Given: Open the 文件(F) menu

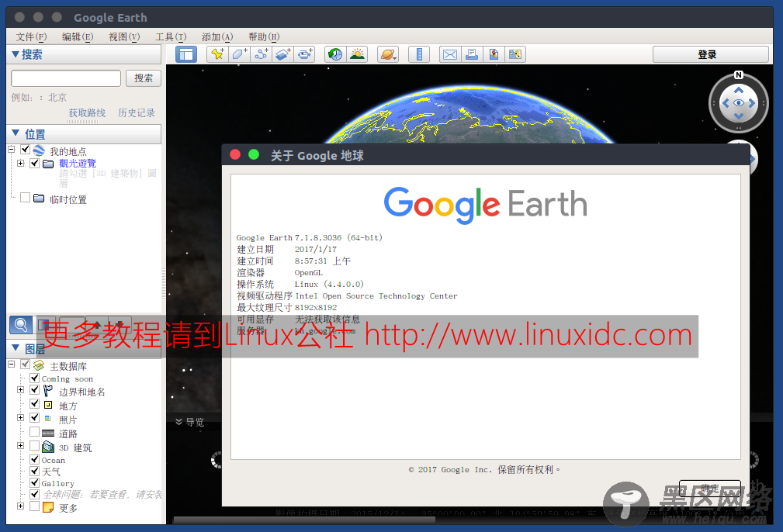Looking at the screenshot, I should (31, 37).
